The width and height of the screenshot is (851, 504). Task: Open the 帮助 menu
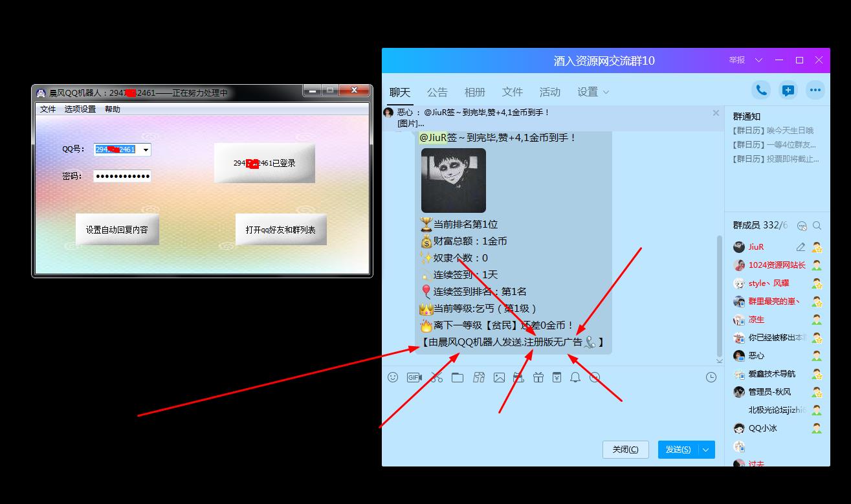pyautogui.click(x=113, y=109)
